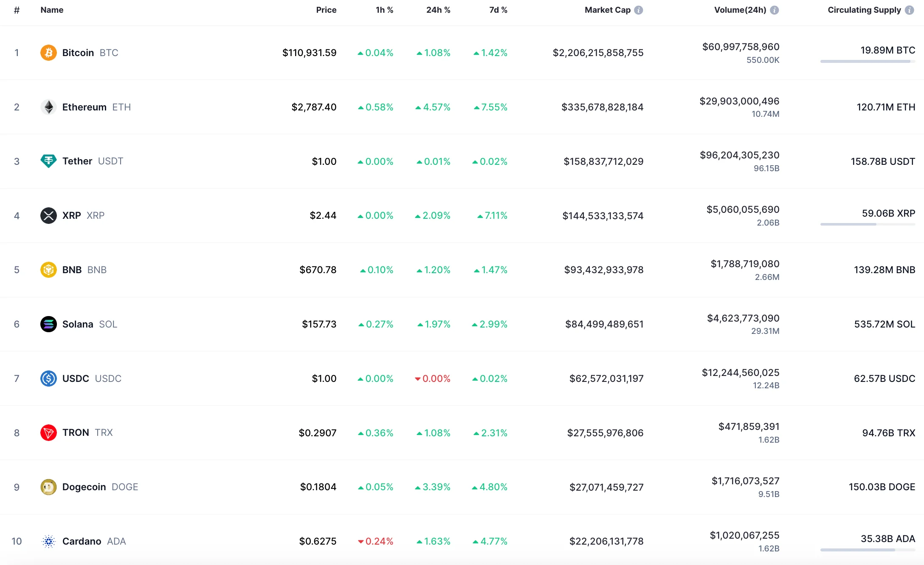Click the Cardano coin logo icon
924x565 pixels.
pos(48,541)
